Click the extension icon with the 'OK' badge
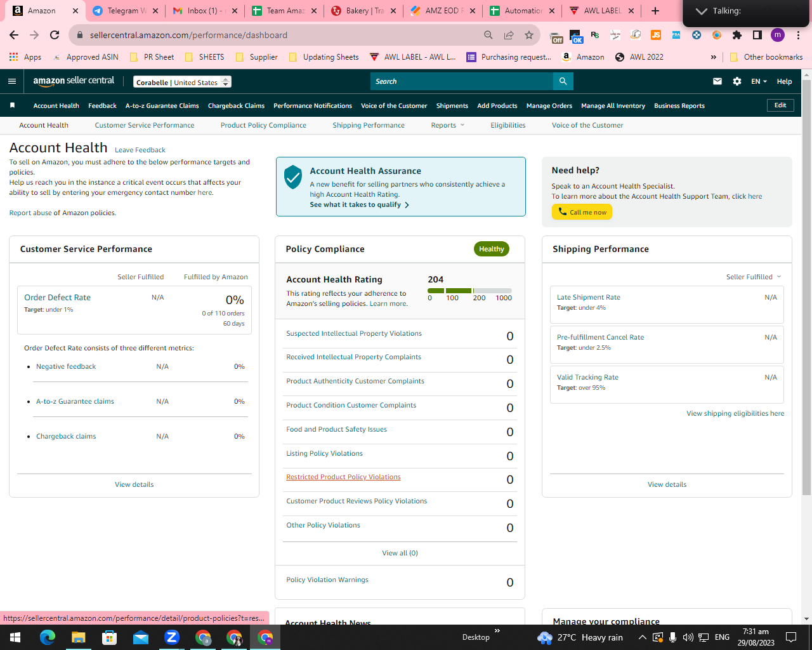 coord(576,36)
